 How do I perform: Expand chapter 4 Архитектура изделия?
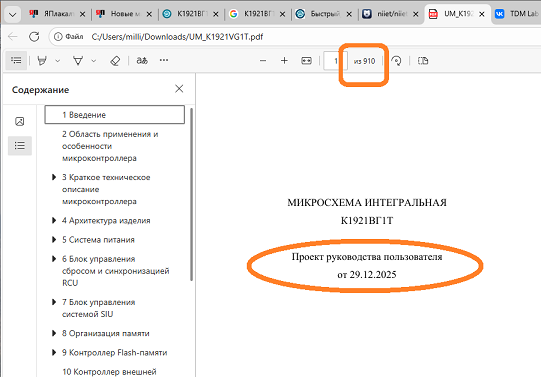click(54, 220)
